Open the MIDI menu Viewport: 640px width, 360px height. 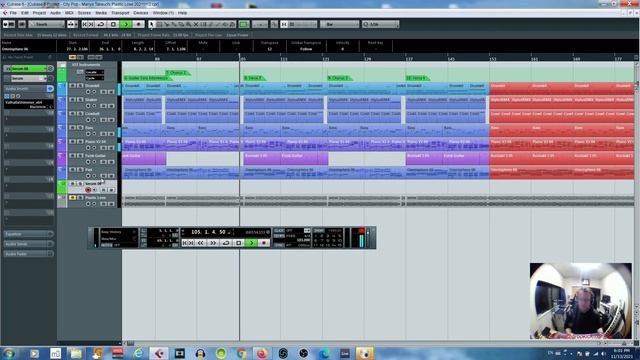pos(69,13)
